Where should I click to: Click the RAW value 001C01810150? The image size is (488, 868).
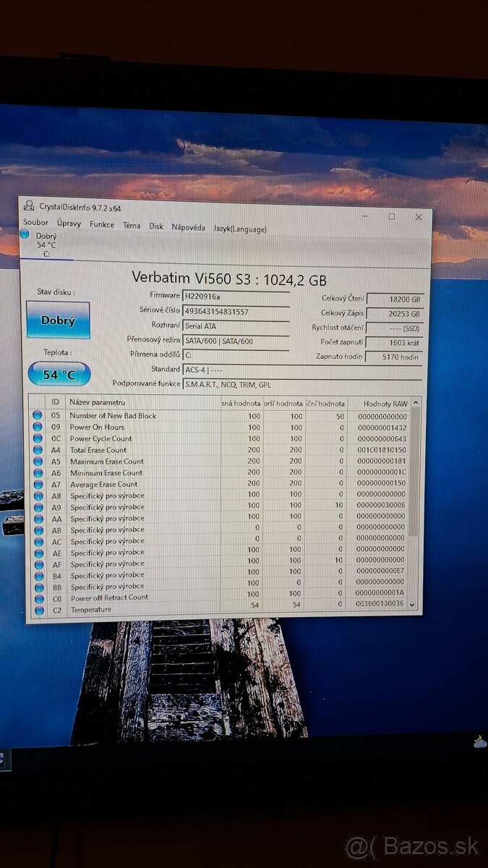383,450
